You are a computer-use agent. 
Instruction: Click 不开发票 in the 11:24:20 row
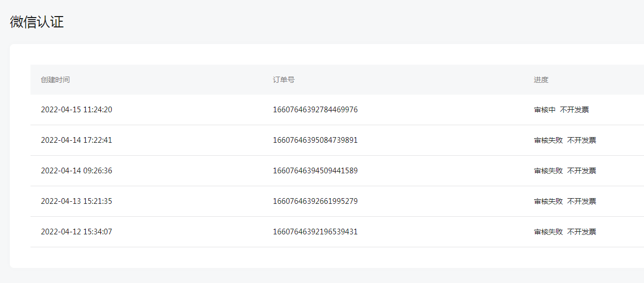click(x=574, y=110)
